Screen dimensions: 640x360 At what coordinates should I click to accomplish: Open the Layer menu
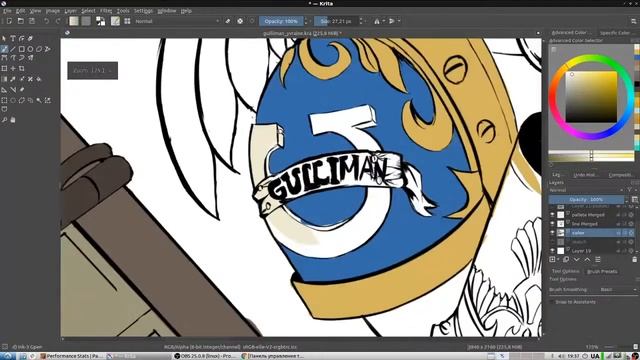click(x=71, y=11)
